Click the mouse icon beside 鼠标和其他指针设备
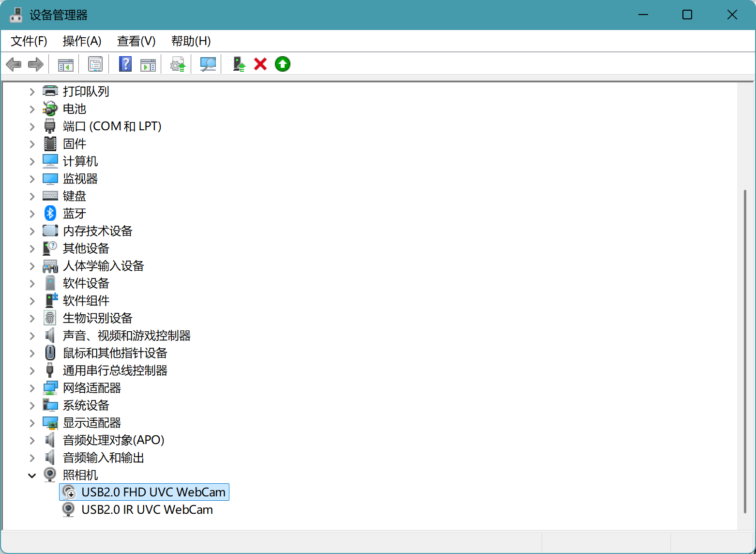The height and width of the screenshot is (554, 756). click(50, 353)
